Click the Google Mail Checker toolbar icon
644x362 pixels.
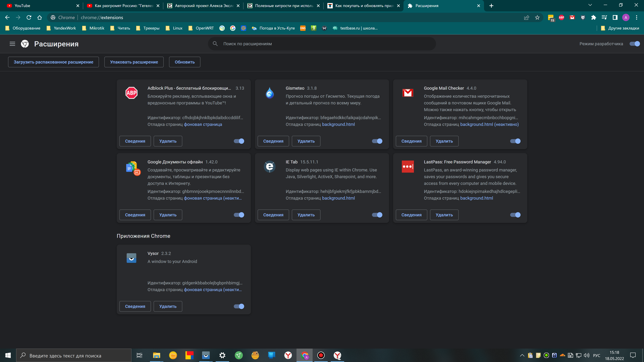(x=572, y=17)
